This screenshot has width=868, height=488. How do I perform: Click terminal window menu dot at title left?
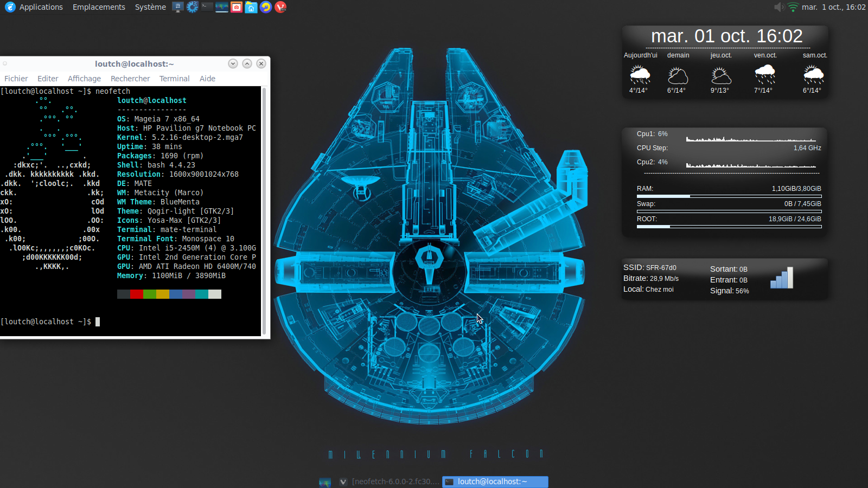(5, 63)
